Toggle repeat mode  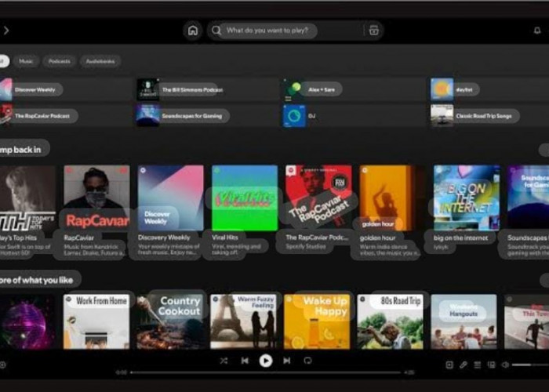click(307, 361)
